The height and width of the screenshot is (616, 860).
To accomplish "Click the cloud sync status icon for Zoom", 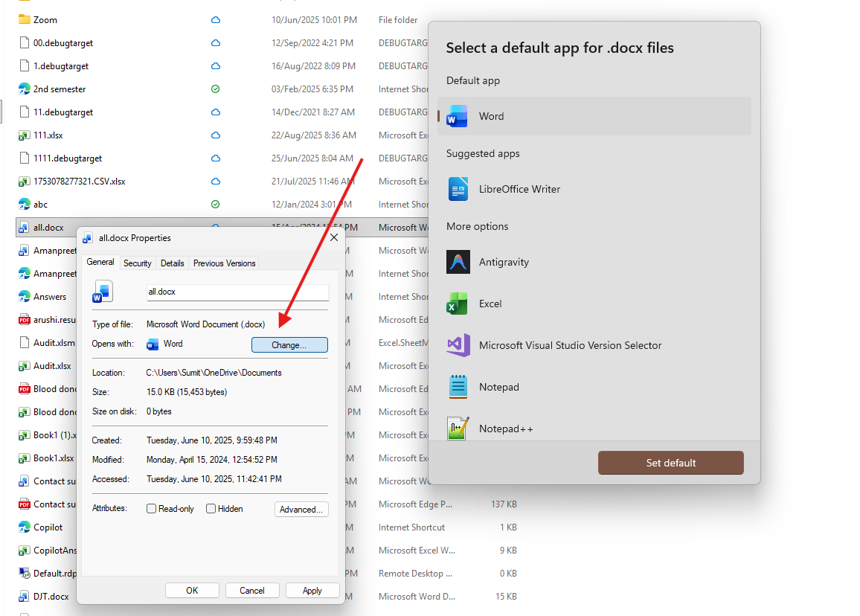I will (x=216, y=20).
